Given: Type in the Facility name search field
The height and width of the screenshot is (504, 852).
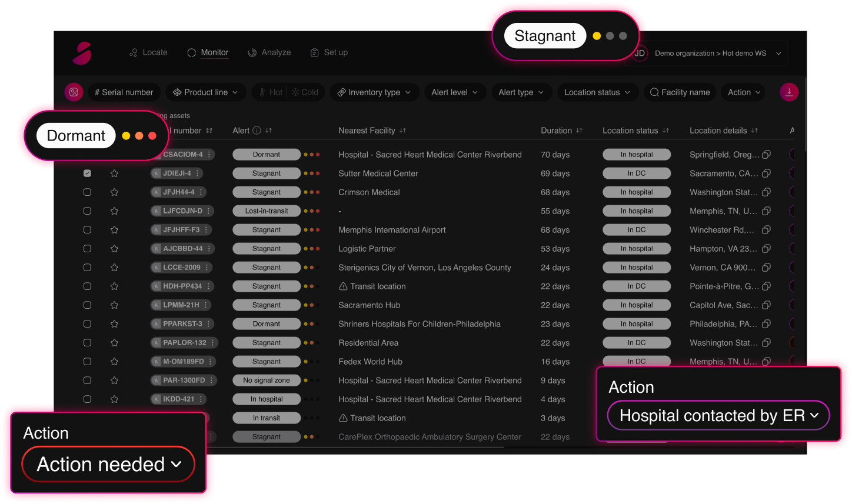Looking at the screenshot, I should (x=680, y=92).
